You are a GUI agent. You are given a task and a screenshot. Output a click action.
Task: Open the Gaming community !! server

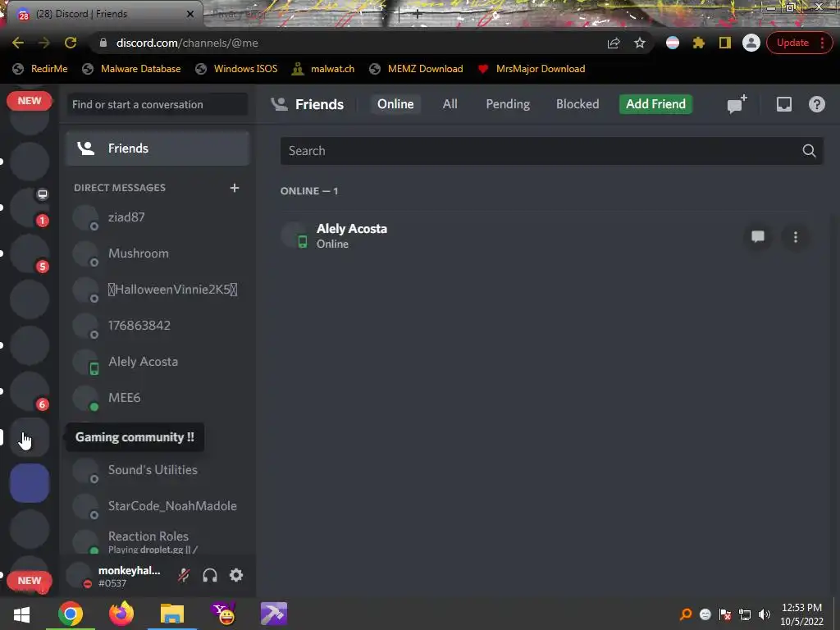(x=30, y=437)
